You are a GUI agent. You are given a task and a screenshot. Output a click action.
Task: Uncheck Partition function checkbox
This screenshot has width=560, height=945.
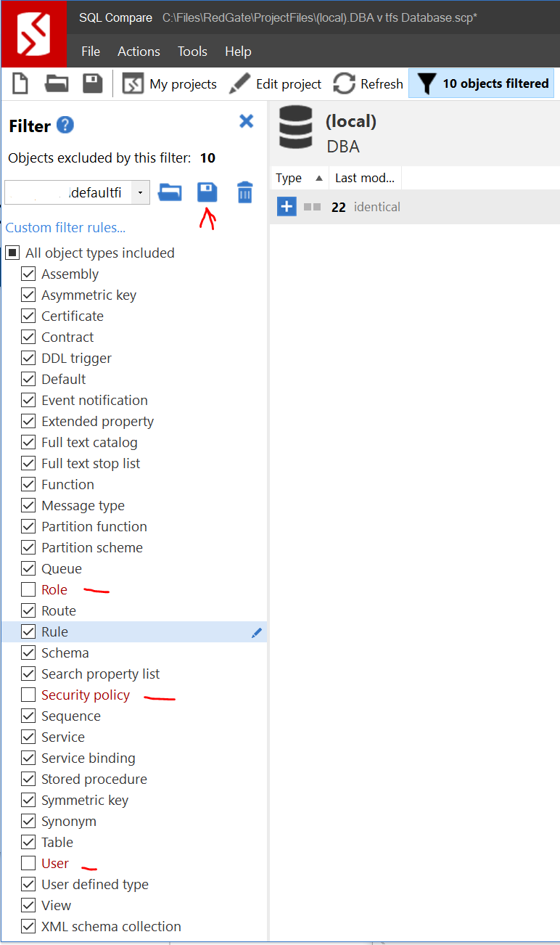tap(28, 527)
